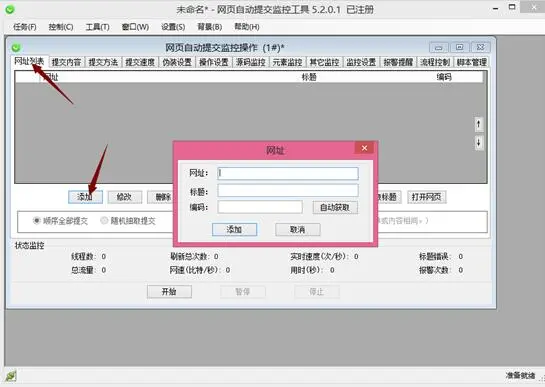This screenshot has height=387, width=545.
Task: Switch to the 其它监控 tab
Action: (x=324, y=62)
